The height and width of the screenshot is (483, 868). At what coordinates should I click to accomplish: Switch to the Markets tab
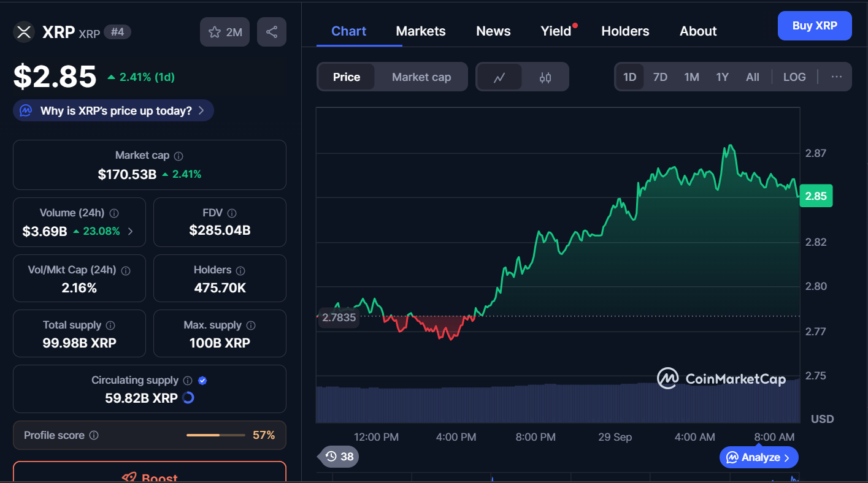pos(421,31)
